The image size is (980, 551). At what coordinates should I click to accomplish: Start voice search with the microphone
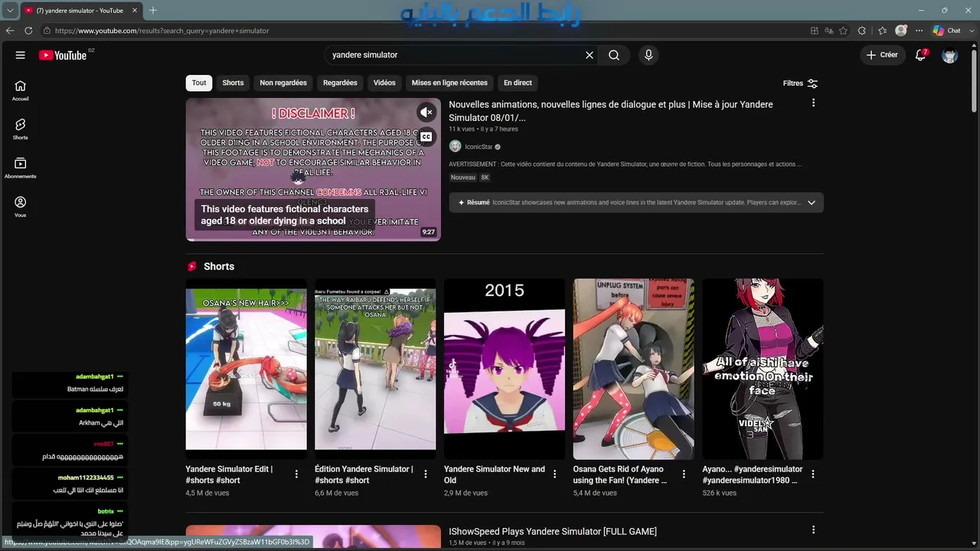point(648,55)
